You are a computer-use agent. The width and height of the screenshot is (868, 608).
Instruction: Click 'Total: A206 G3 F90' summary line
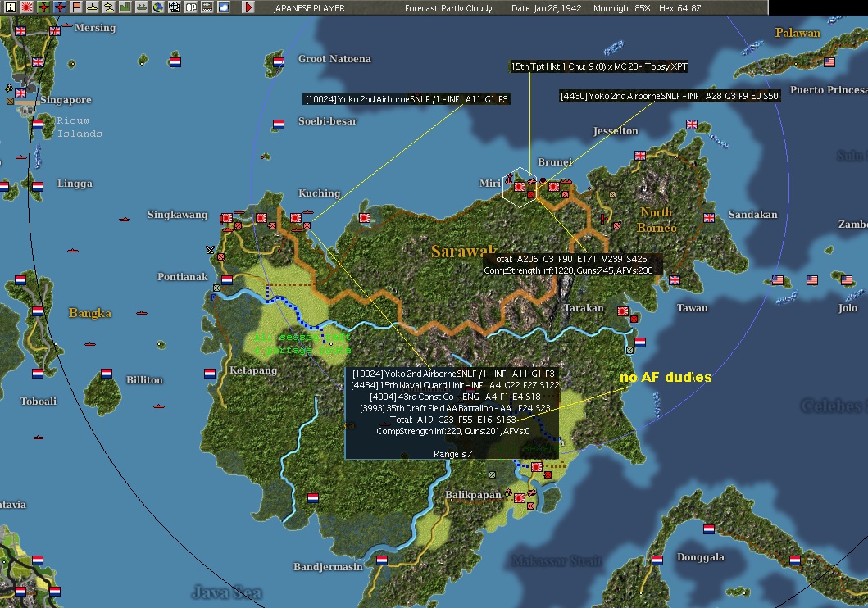569,259
